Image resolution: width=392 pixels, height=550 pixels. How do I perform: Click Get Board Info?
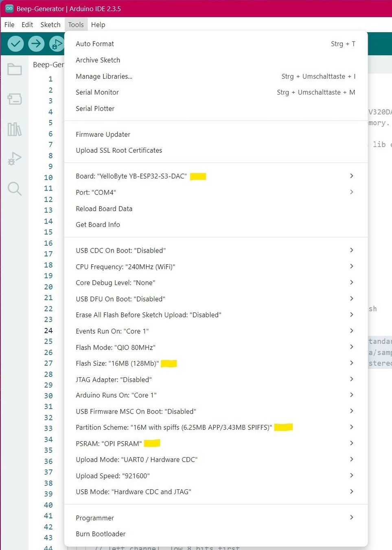(x=216, y=225)
